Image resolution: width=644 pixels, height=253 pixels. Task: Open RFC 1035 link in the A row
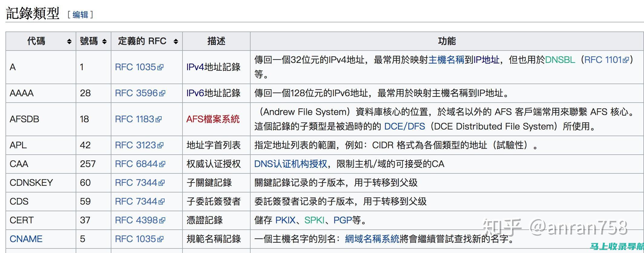point(139,67)
